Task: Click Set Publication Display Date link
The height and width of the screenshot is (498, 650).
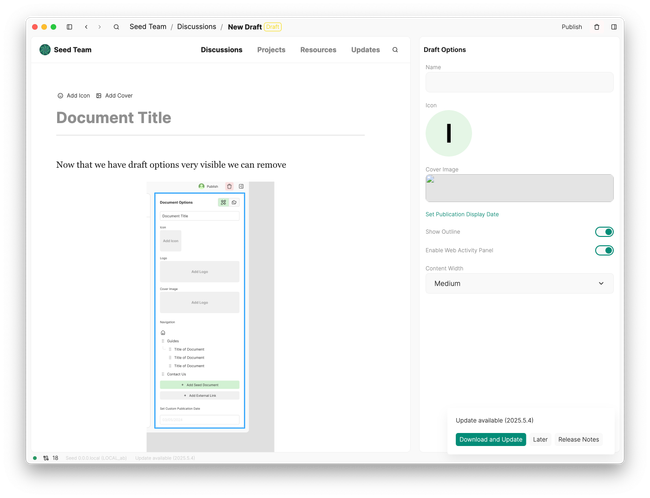Action: tap(462, 214)
